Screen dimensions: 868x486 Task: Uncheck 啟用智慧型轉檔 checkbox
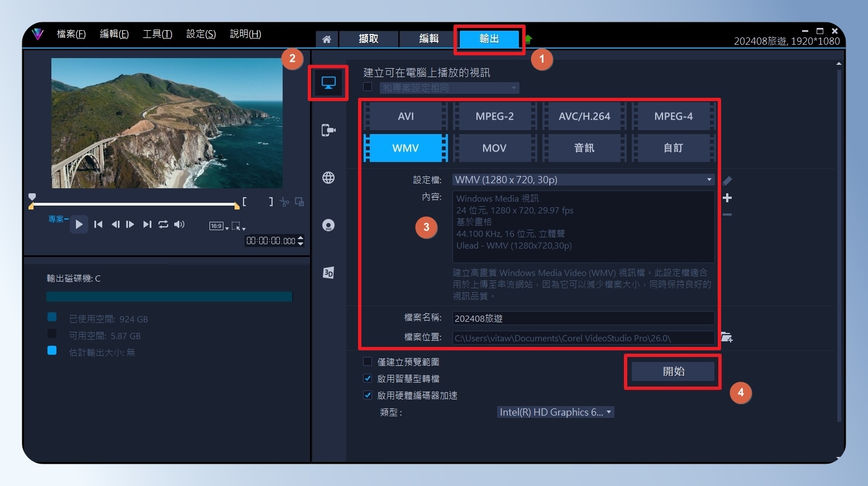click(368, 378)
